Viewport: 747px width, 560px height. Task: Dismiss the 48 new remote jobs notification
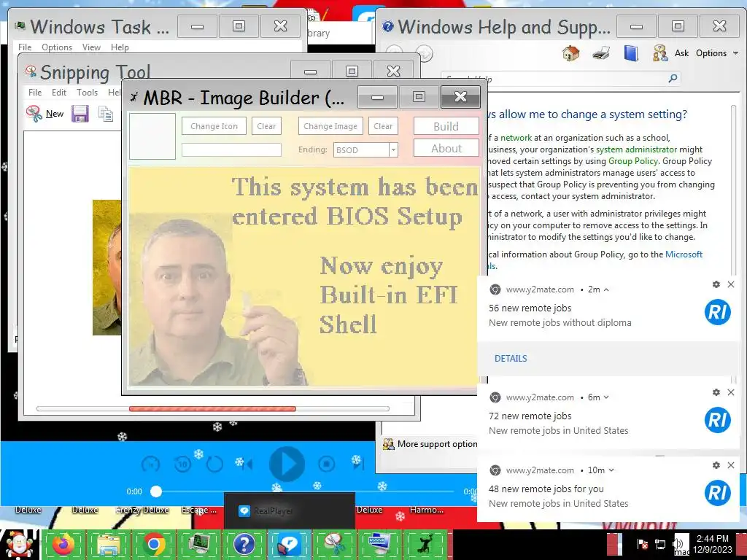[x=731, y=465]
